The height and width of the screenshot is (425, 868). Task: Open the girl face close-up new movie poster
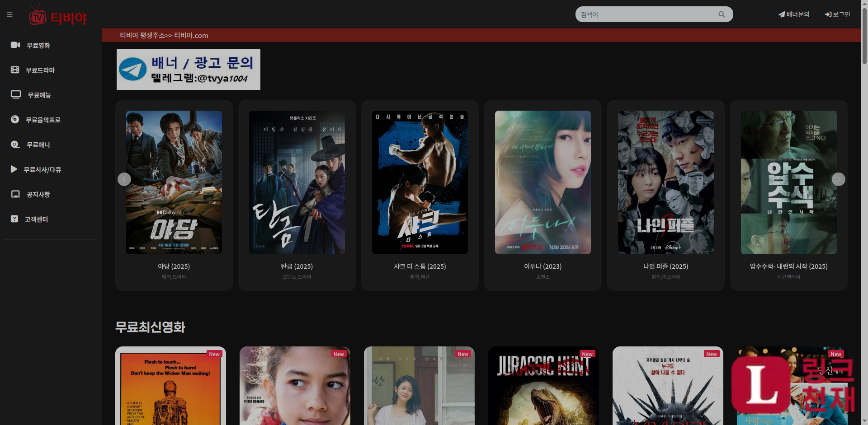pos(295,386)
